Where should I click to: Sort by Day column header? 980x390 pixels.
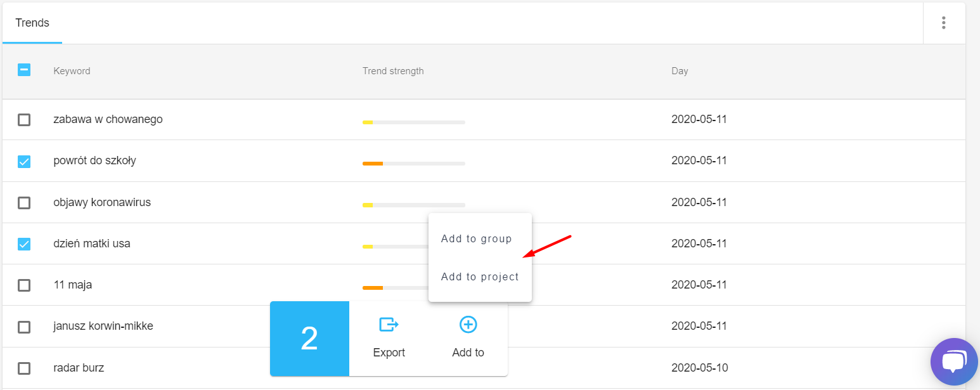(680, 71)
